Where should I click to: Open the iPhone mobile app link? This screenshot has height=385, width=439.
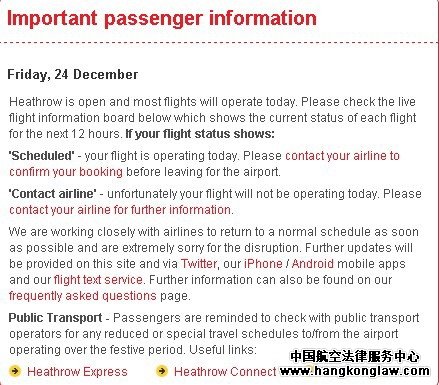263,264
